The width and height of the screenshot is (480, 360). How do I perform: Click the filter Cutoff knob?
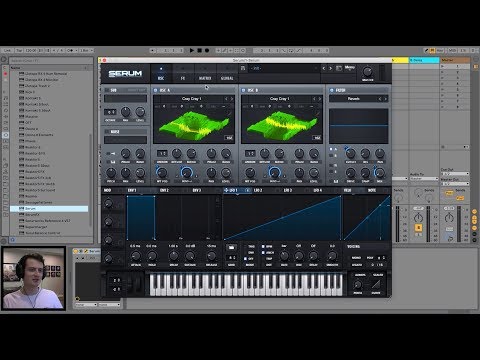(x=351, y=153)
